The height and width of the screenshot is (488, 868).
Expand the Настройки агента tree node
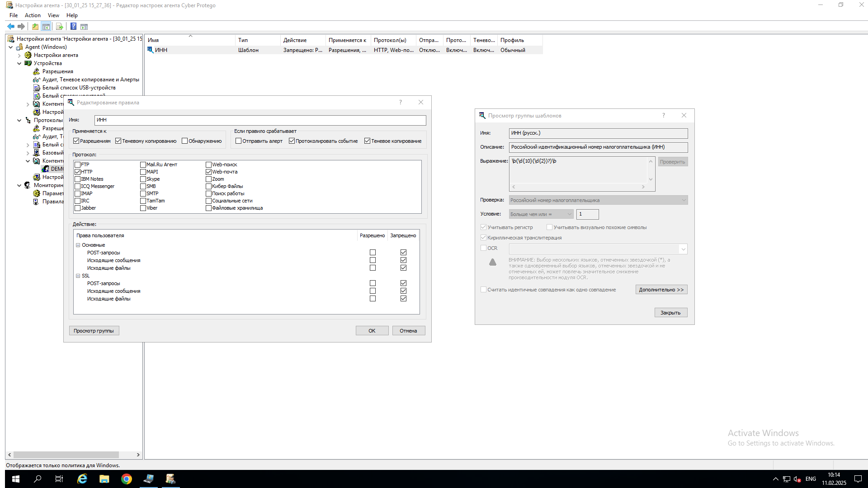point(19,55)
